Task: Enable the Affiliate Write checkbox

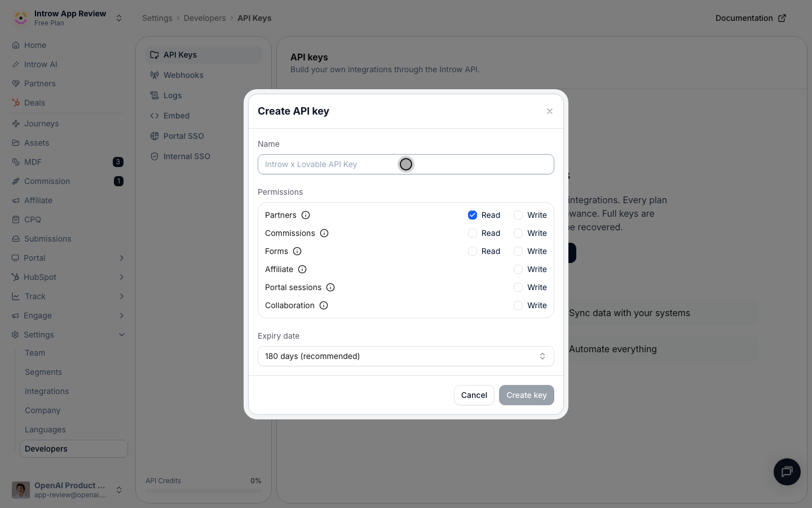Action: 518,269
